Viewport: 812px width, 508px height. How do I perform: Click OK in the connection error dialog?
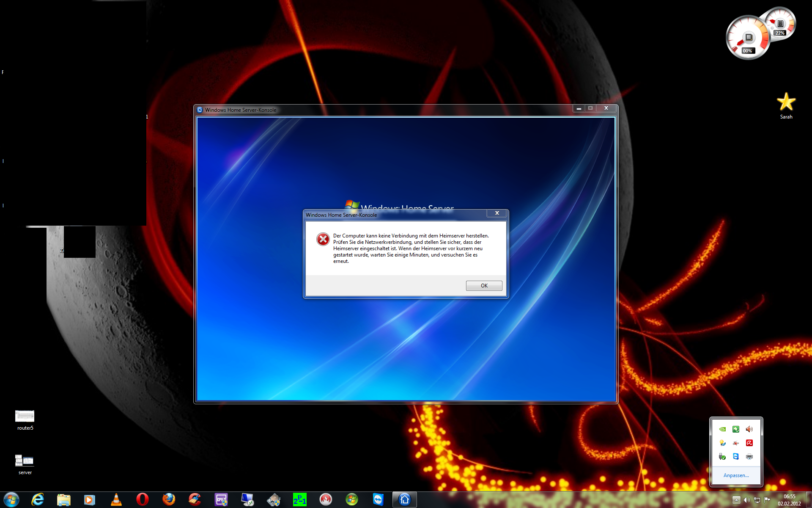tap(484, 286)
